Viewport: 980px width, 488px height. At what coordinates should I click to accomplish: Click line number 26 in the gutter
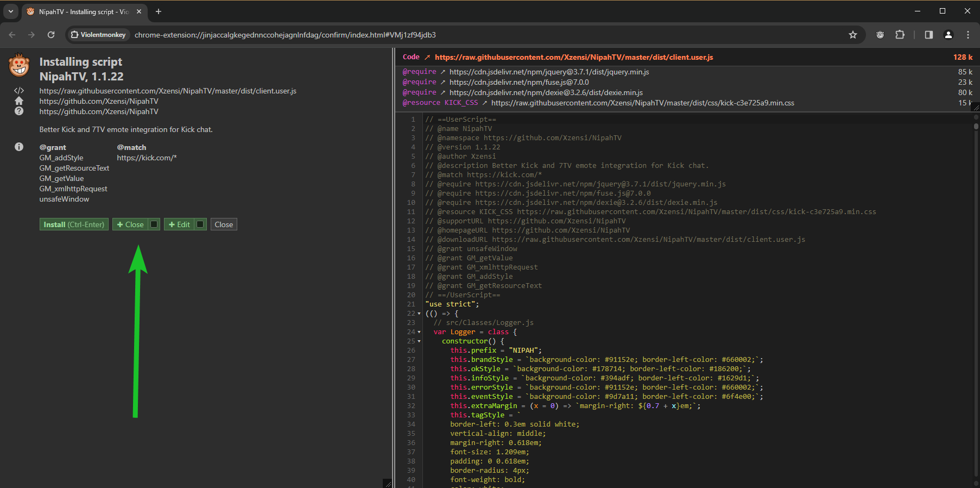411,351
